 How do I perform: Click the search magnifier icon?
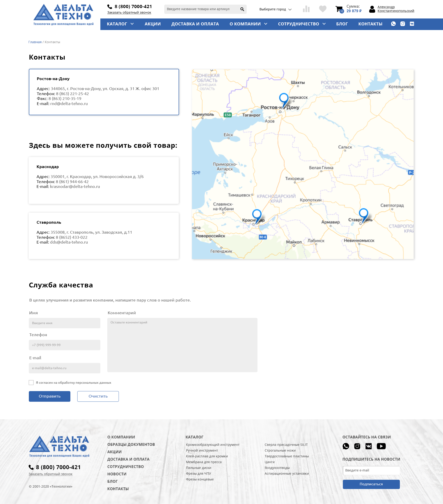coord(242,9)
